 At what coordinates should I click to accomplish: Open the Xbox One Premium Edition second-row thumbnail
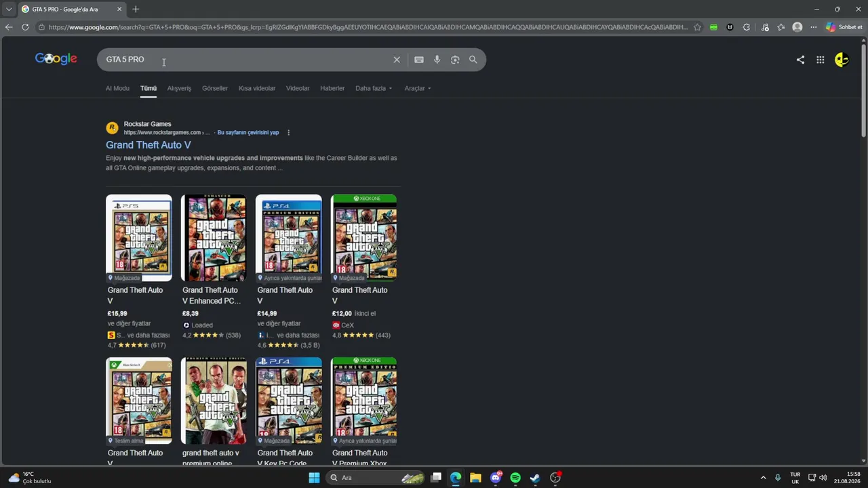click(x=364, y=401)
